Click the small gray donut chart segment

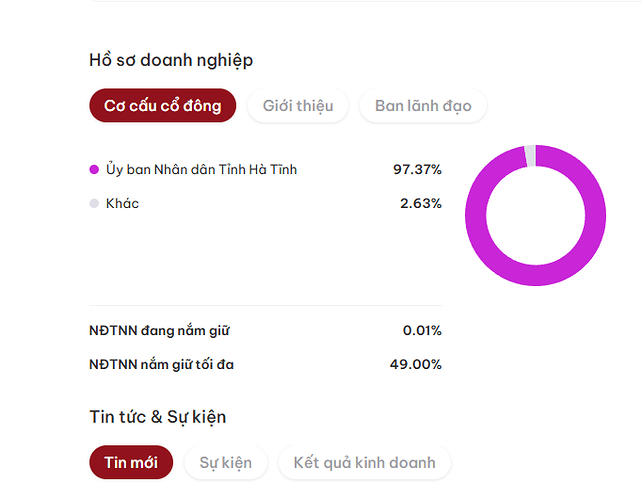tap(530, 154)
